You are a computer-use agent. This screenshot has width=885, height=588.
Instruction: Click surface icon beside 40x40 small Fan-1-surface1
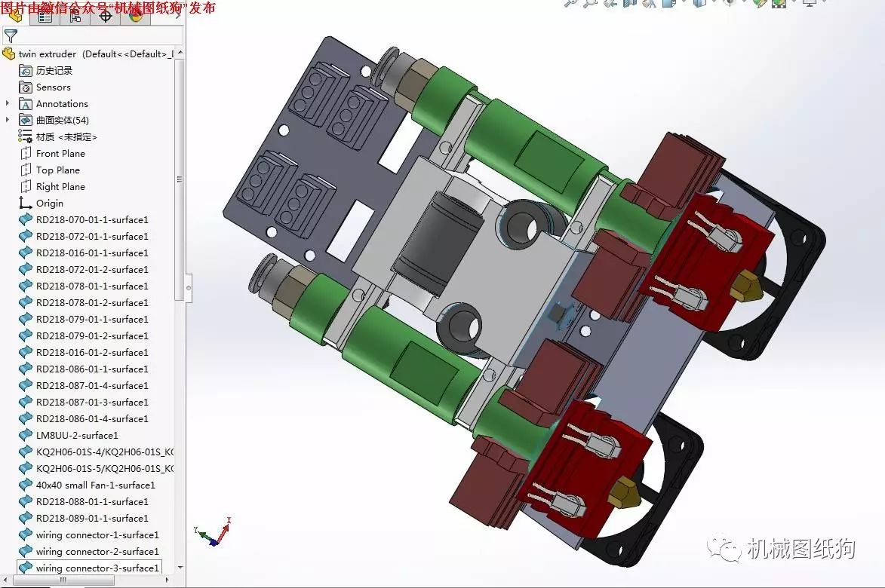26,485
